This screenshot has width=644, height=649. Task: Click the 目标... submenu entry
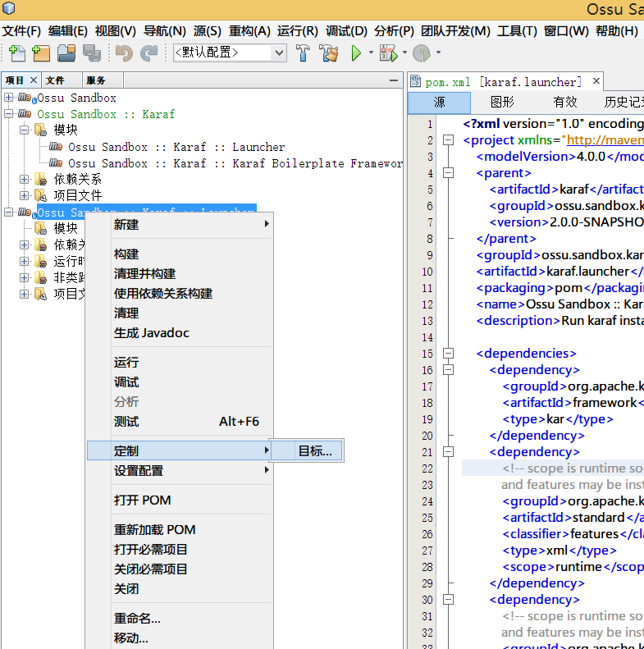[314, 451]
